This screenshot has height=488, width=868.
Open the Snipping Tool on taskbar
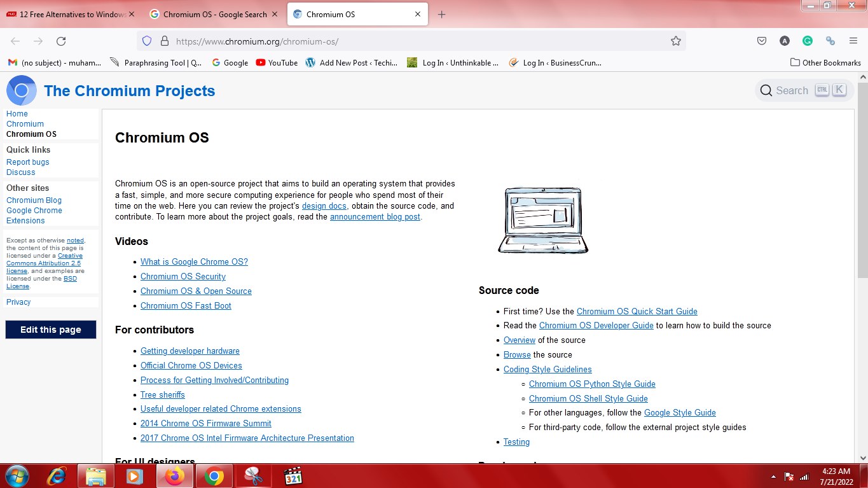[254, 476]
